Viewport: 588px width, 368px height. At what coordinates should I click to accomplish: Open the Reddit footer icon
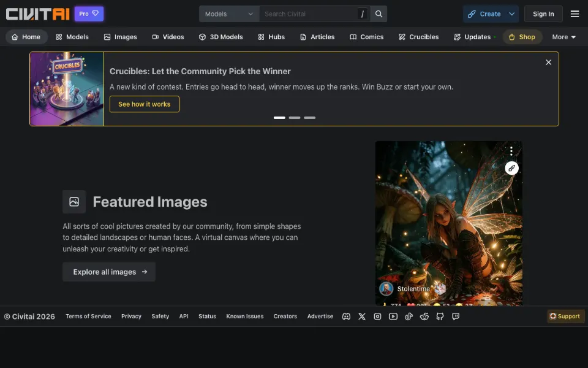[x=424, y=316]
